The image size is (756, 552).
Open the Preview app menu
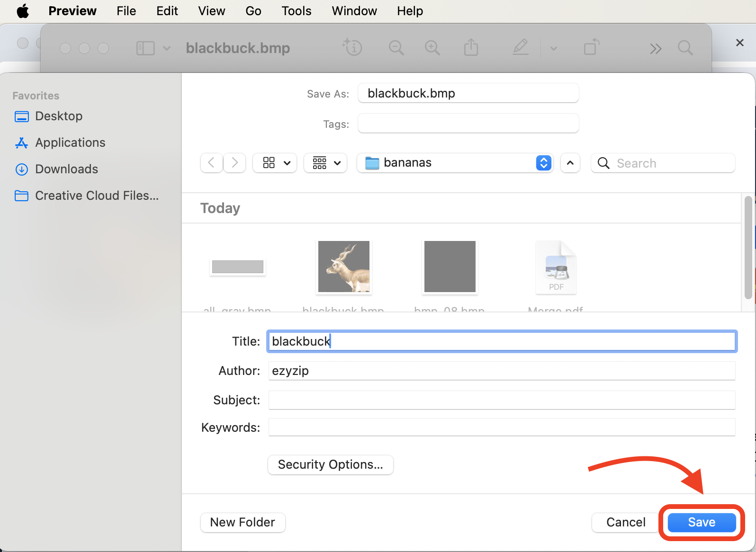[72, 11]
